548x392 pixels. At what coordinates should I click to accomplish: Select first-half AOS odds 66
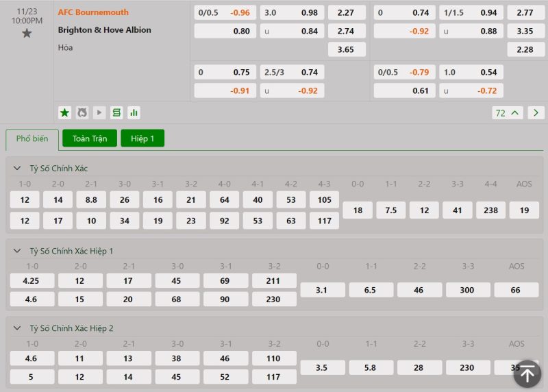point(516,290)
